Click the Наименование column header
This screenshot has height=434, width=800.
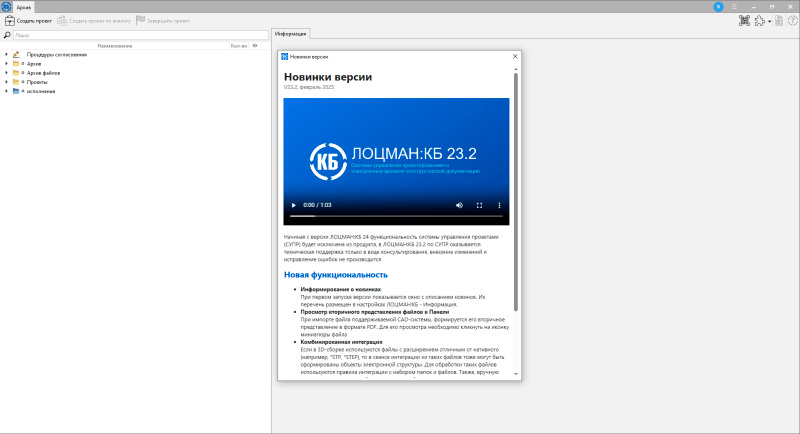115,46
